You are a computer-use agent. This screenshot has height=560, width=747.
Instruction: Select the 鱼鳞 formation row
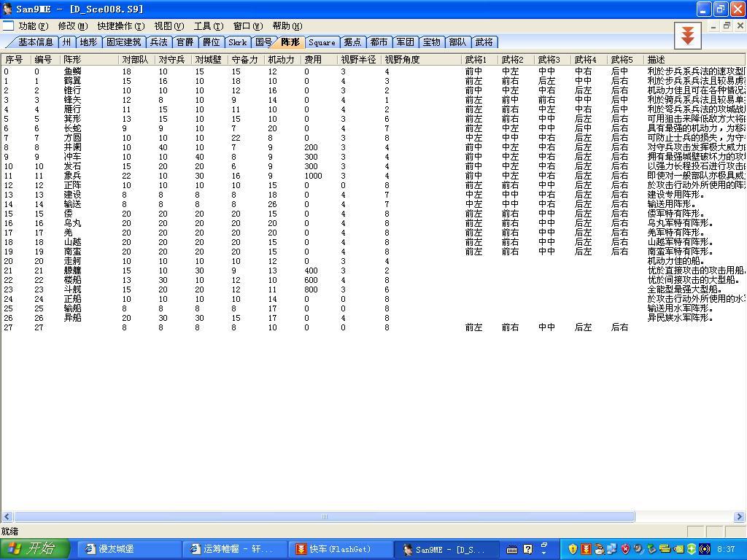(72, 71)
